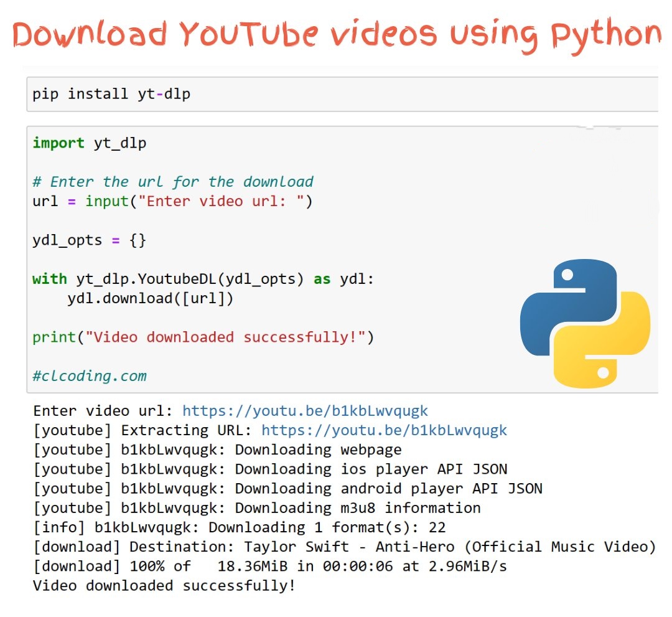Click the 'Downloading android player API JSON' line
This screenshot has width=672, height=617.
(287, 489)
